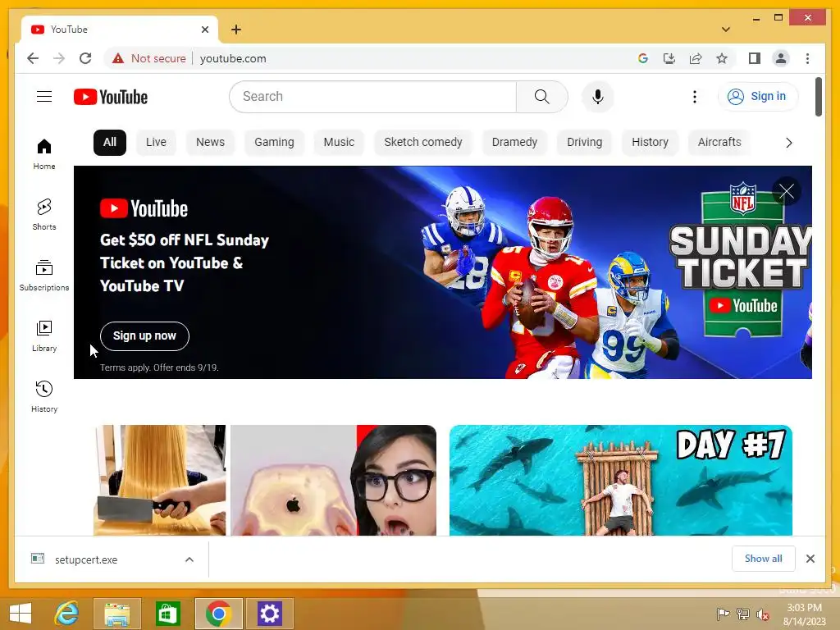Select the Gaming category chip

pyautogui.click(x=274, y=143)
